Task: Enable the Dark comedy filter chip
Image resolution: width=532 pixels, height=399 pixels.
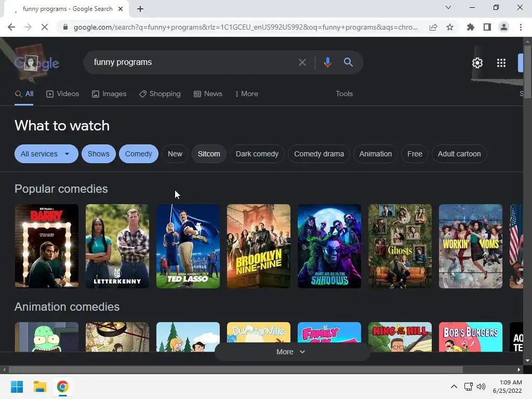Action: point(257,154)
